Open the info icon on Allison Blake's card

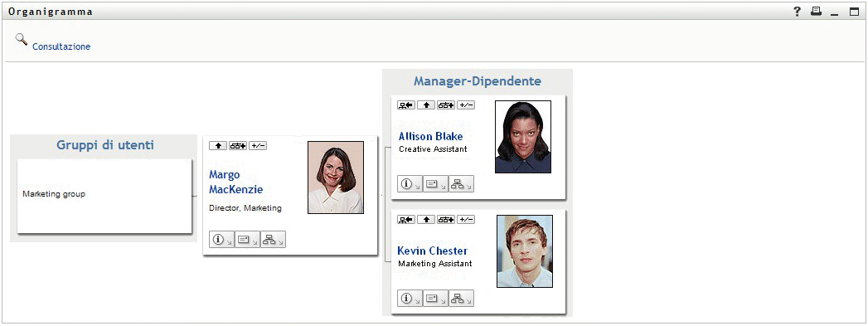point(410,184)
